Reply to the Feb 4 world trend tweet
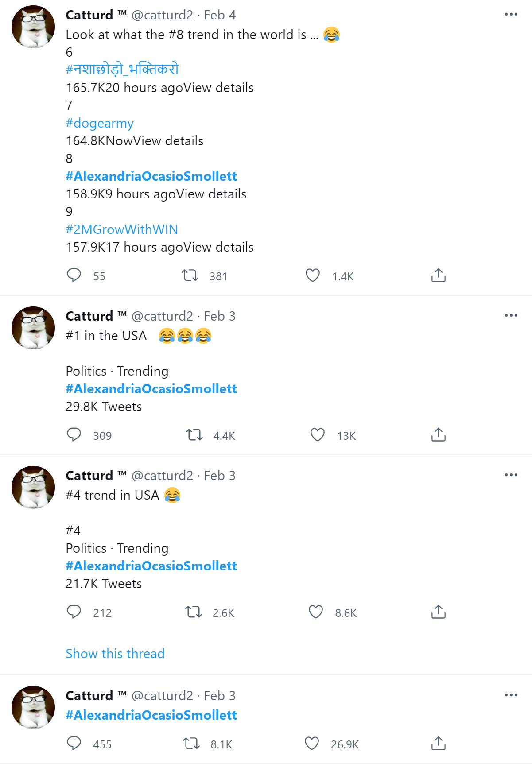 [74, 275]
